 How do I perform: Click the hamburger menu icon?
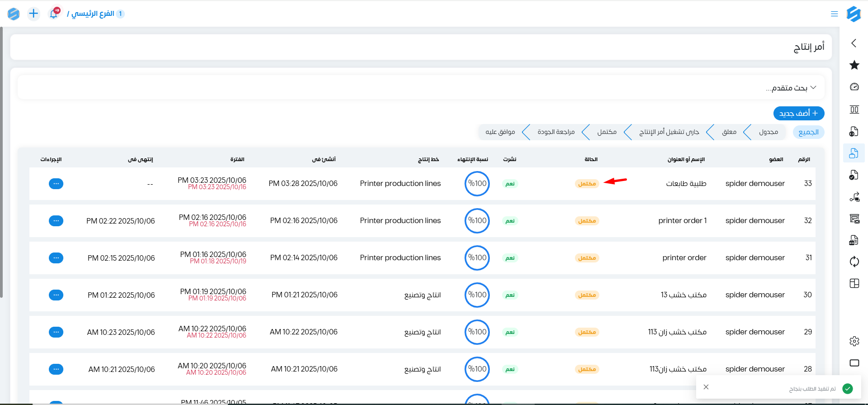point(834,14)
